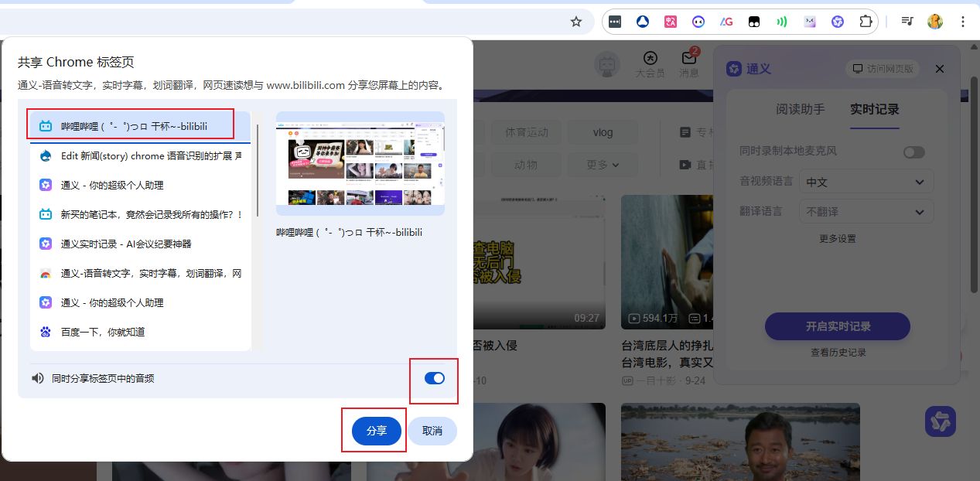Screen dimensions: 980x481
Task: Click the blue 分享 button
Action: (377, 431)
